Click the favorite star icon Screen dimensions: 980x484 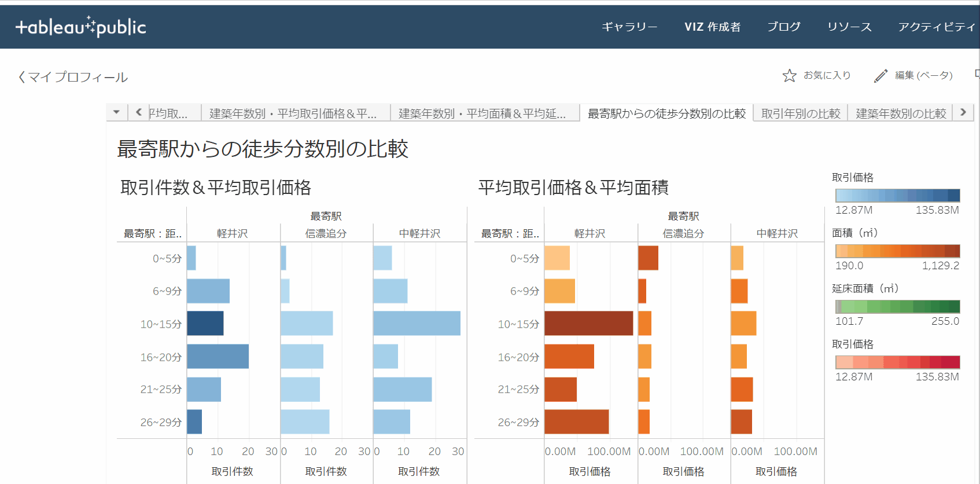789,76
